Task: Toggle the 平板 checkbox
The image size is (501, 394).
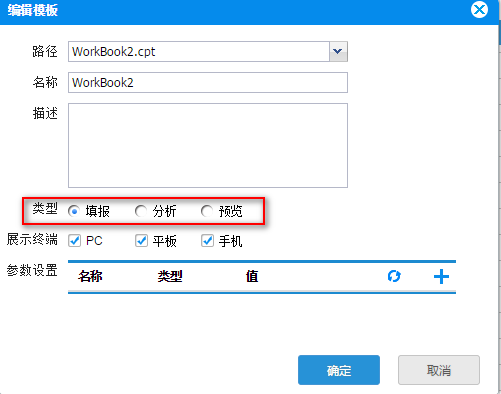Action: pos(141,241)
